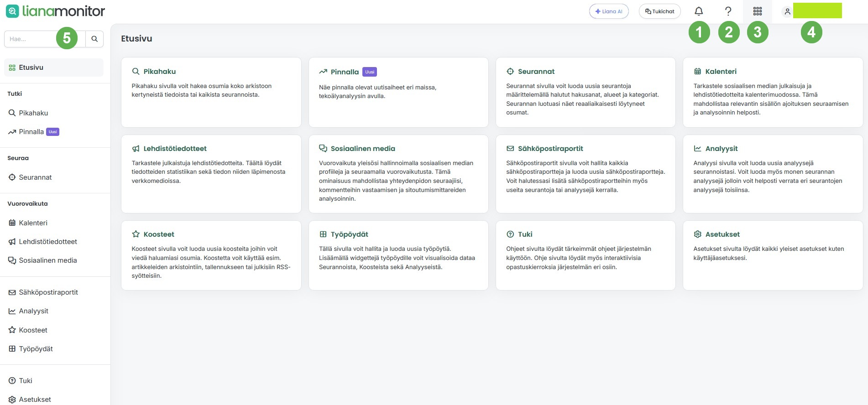Open the Tukichat support chat button
Screen dimensions: 868x405
pyautogui.click(x=659, y=11)
